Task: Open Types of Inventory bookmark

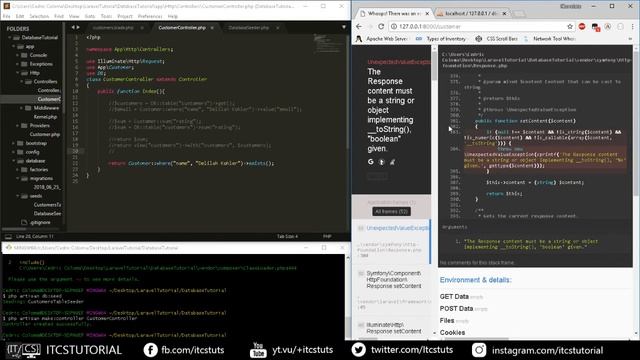Action: click(x=441, y=39)
